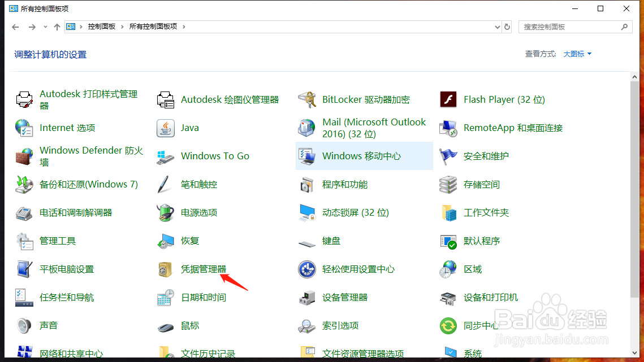Click the back navigation arrow

point(15,26)
